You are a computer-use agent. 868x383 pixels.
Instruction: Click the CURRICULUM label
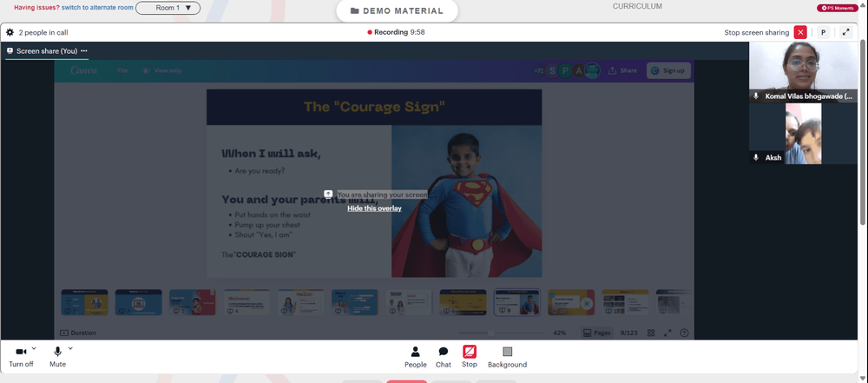[637, 6]
